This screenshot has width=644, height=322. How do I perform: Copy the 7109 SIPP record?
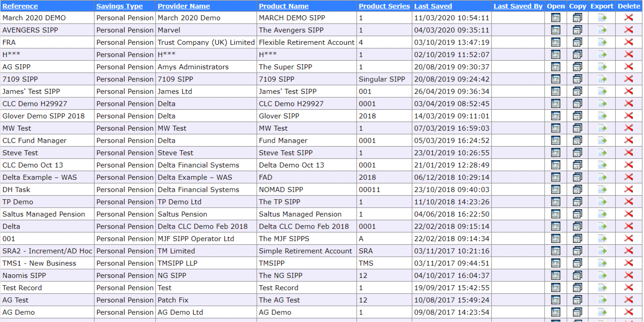point(577,79)
